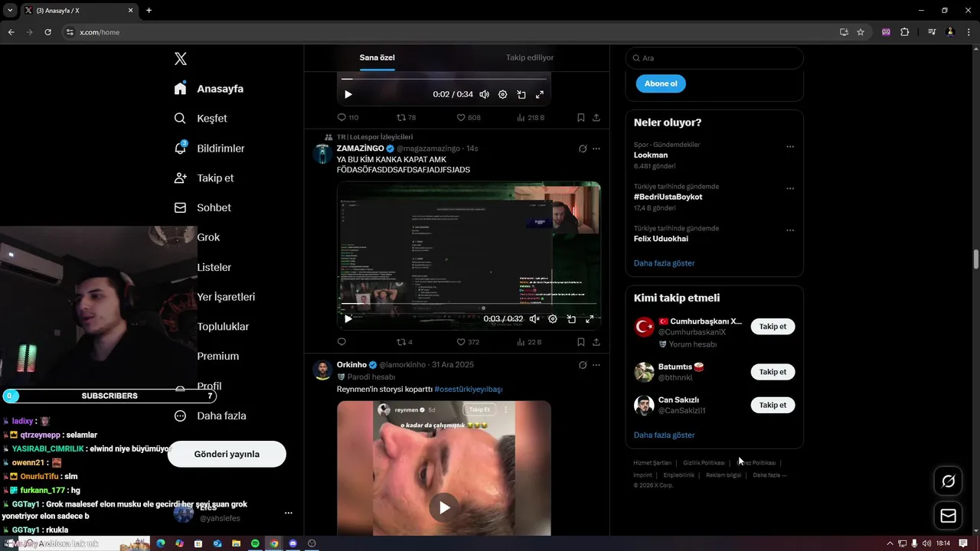Repost the post with 78 reposts
The image size is (980, 551).
click(406, 117)
